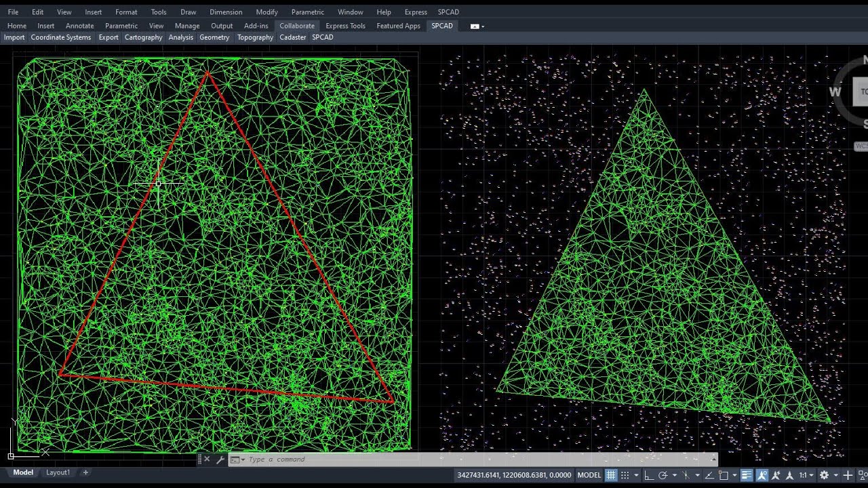The width and height of the screenshot is (868, 488).
Task: Toggle ortho mode in status bar
Action: coord(649,475)
